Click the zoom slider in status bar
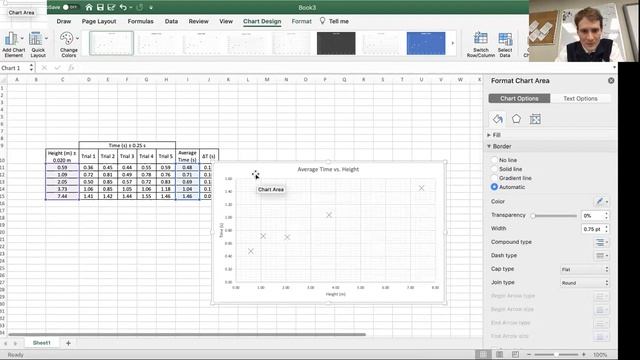The image size is (640, 360). click(556, 354)
